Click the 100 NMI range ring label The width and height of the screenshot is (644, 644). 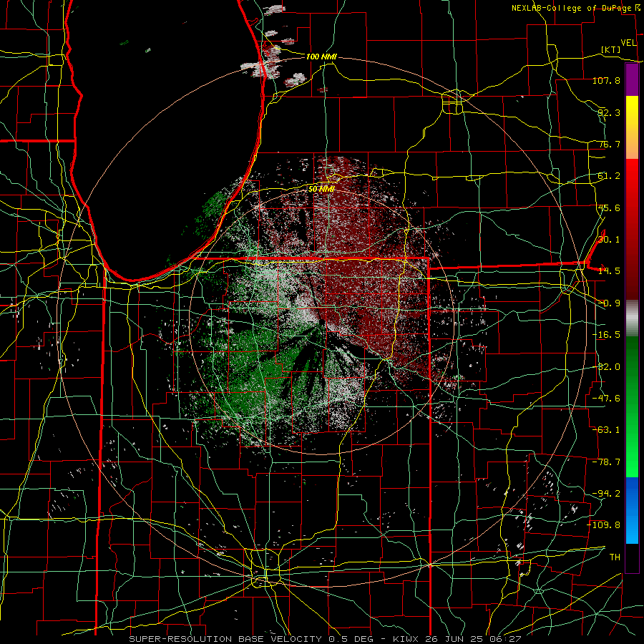coord(321,57)
